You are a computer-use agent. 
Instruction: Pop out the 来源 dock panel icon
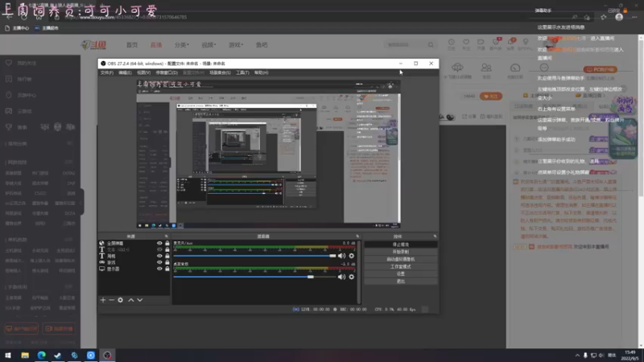coord(167,237)
